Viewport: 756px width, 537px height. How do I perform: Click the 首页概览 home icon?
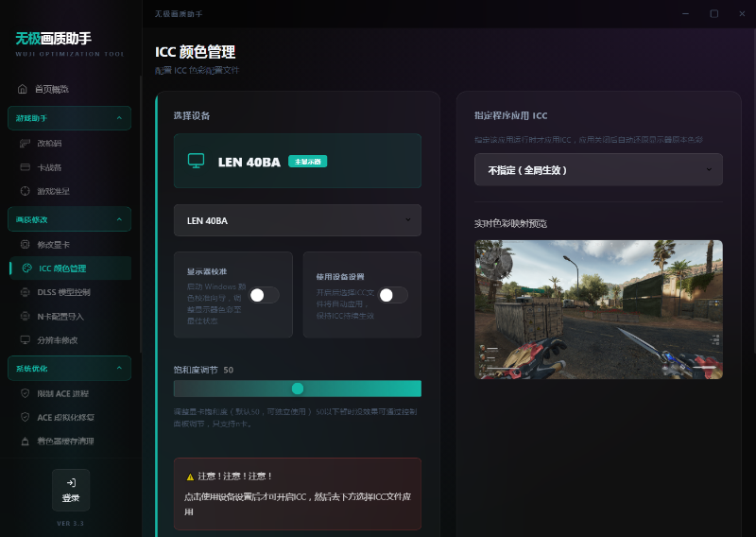23,89
